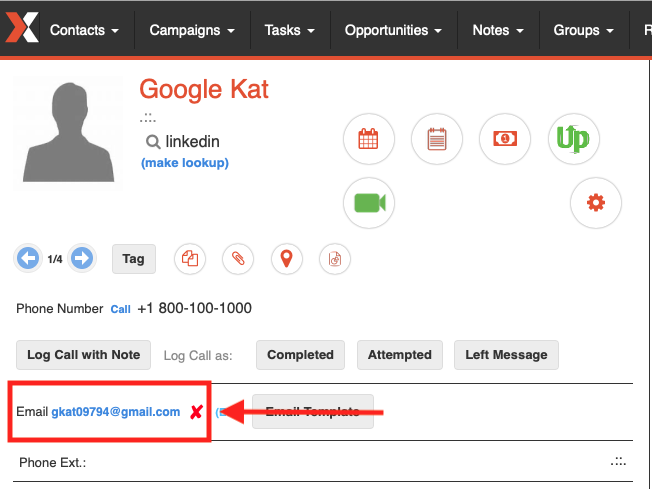Click the (make lookup) link
Screen dimensions: 652x489
185,163
